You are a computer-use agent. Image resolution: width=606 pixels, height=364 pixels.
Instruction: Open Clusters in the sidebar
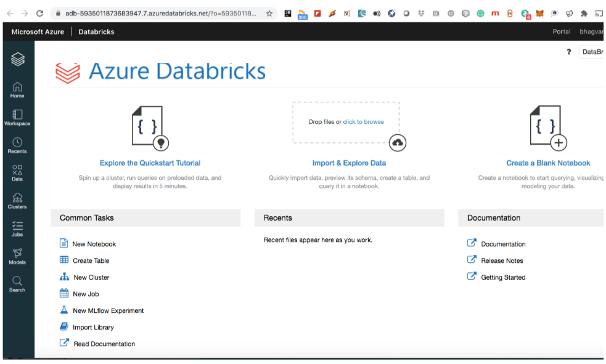[x=17, y=201]
